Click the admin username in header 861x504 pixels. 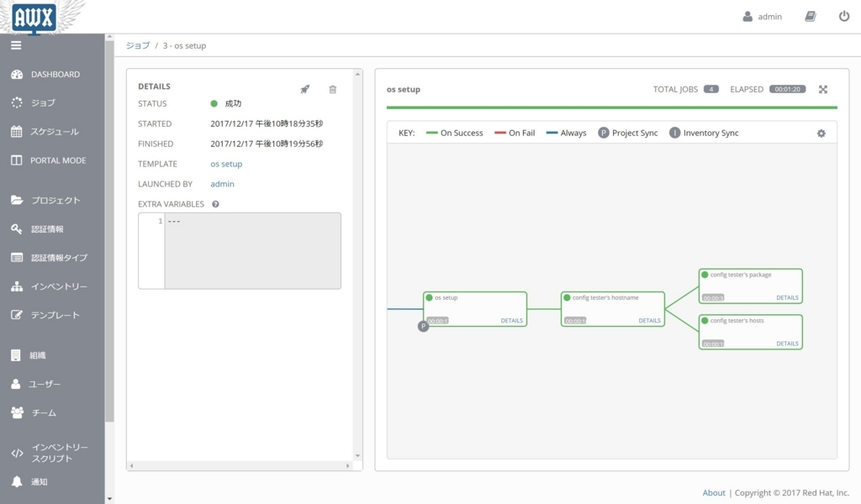tap(770, 17)
